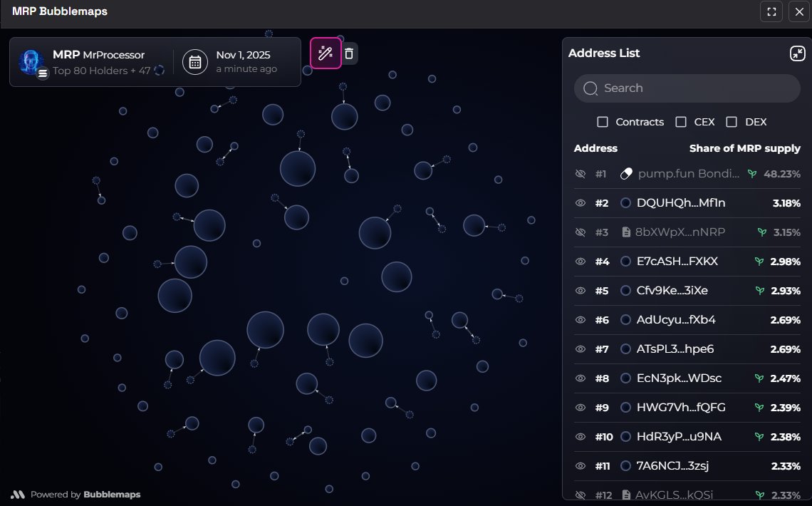Select address AdUcyu...fXb4 in the list

point(676,319)
